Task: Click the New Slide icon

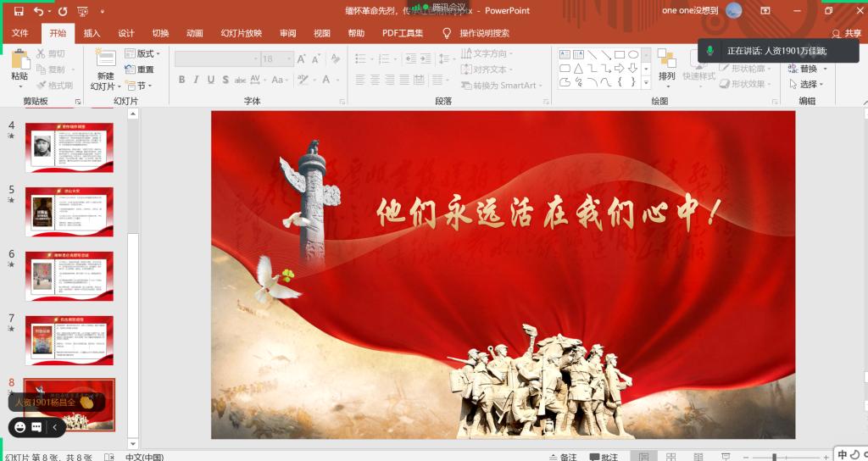Action: [105, 59]
